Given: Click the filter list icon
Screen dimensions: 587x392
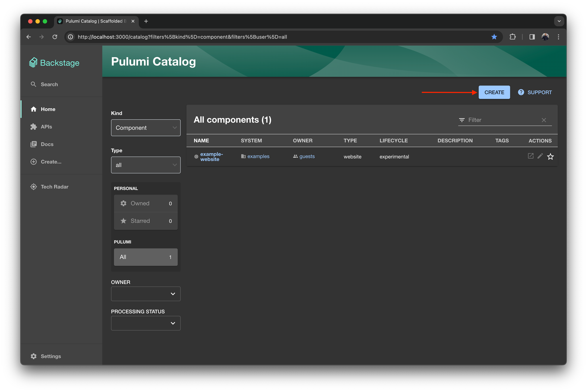Looking at the screenshot, I should click(462, 120).
